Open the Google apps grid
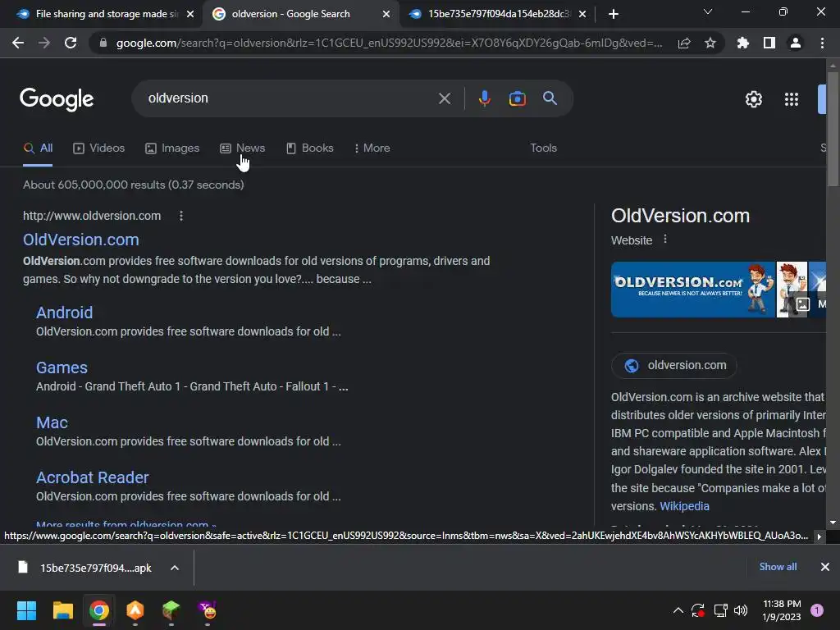840x630 pixels. point(792,99)
